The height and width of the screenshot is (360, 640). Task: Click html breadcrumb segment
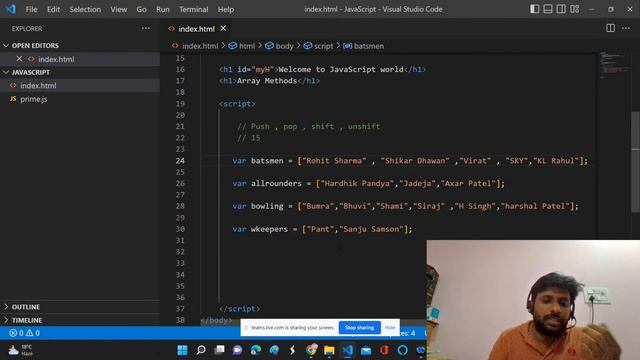[x=247, y=46]
